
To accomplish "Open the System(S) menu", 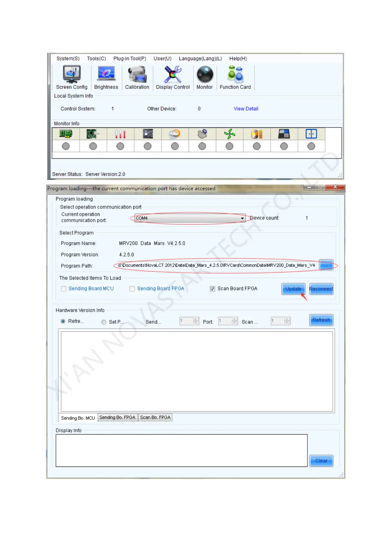I will point(68,59).
